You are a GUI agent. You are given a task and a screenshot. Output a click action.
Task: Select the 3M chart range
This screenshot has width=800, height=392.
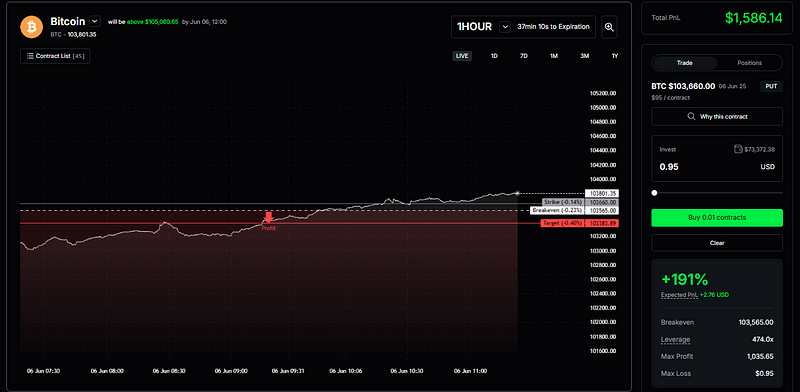tap(585, 56)
